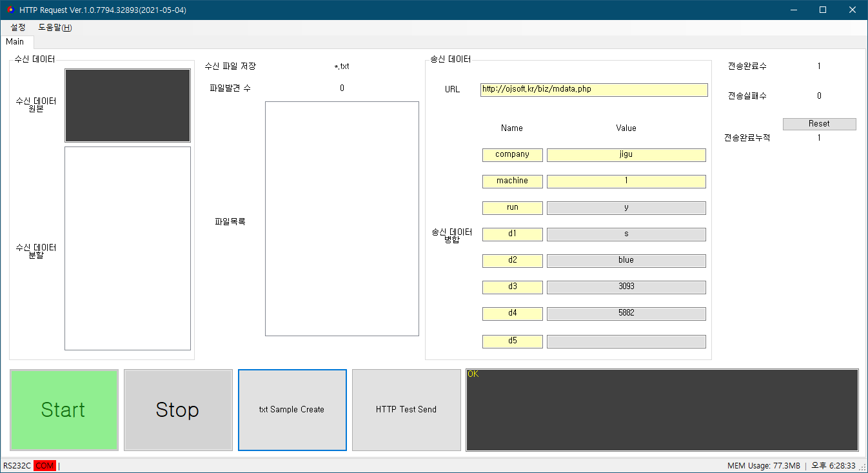The image size is (868, 473).
Task: Click the 전송완료수 label
Action: [x=747, y=66]
